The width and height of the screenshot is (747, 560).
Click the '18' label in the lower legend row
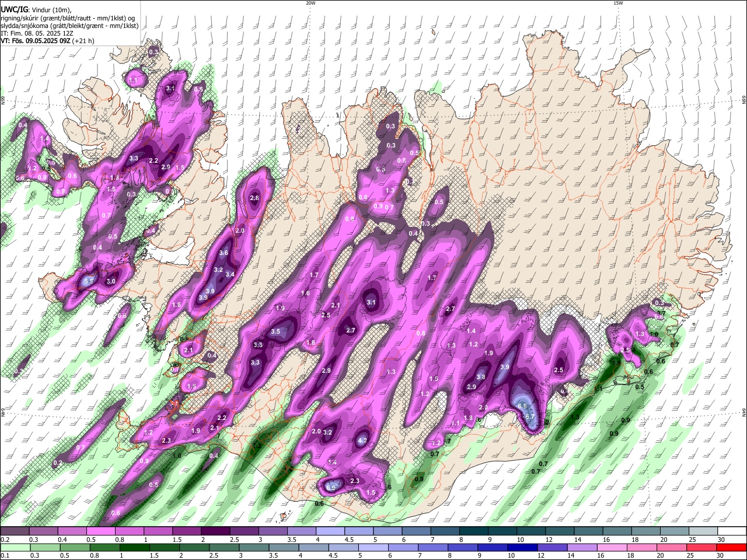[x=631, y=555]
